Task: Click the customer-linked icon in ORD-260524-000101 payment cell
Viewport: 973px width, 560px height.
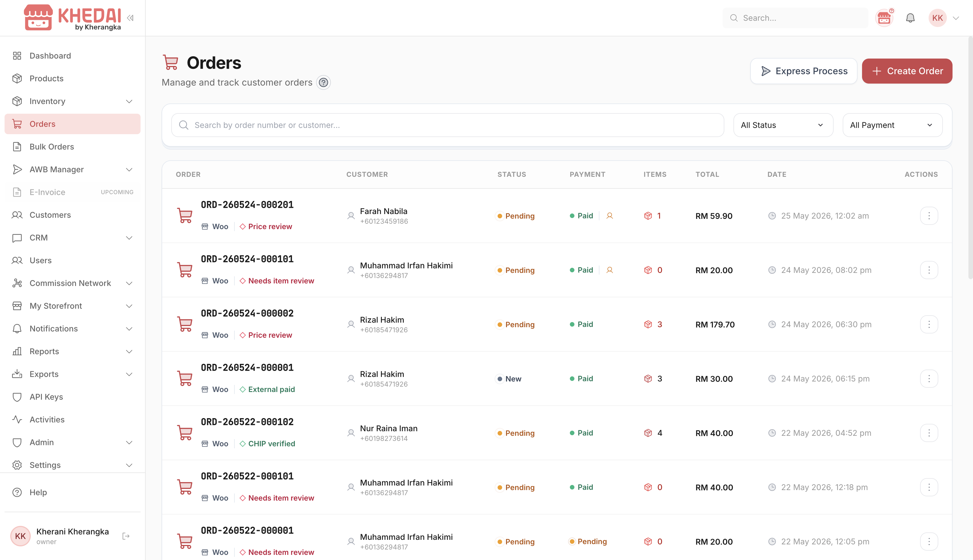Action: tap(610, 270)
